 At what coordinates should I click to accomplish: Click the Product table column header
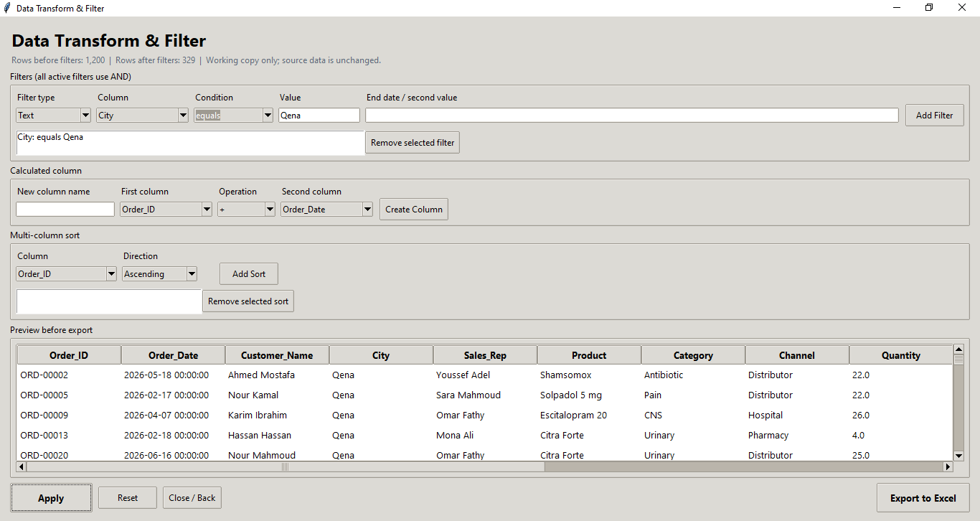[x=589, y=355]
